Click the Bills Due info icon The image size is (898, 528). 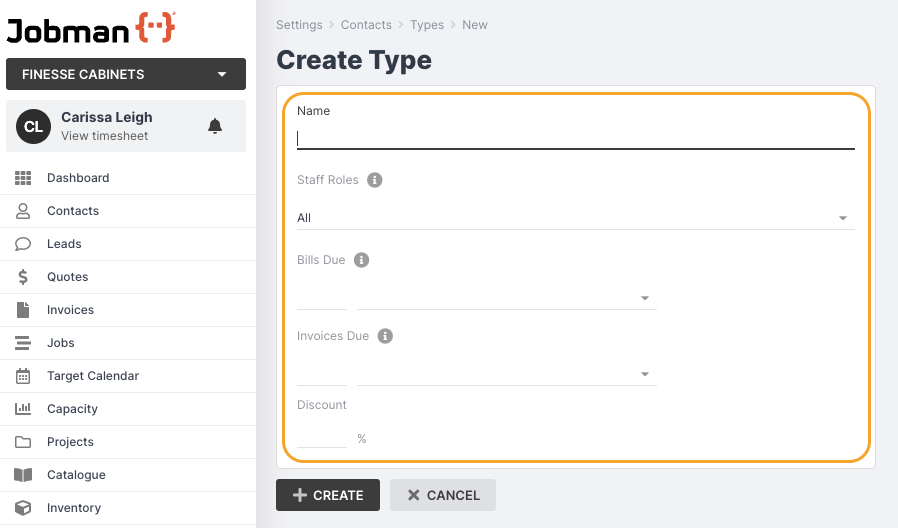pyautogui.click(x=362, y=260)
